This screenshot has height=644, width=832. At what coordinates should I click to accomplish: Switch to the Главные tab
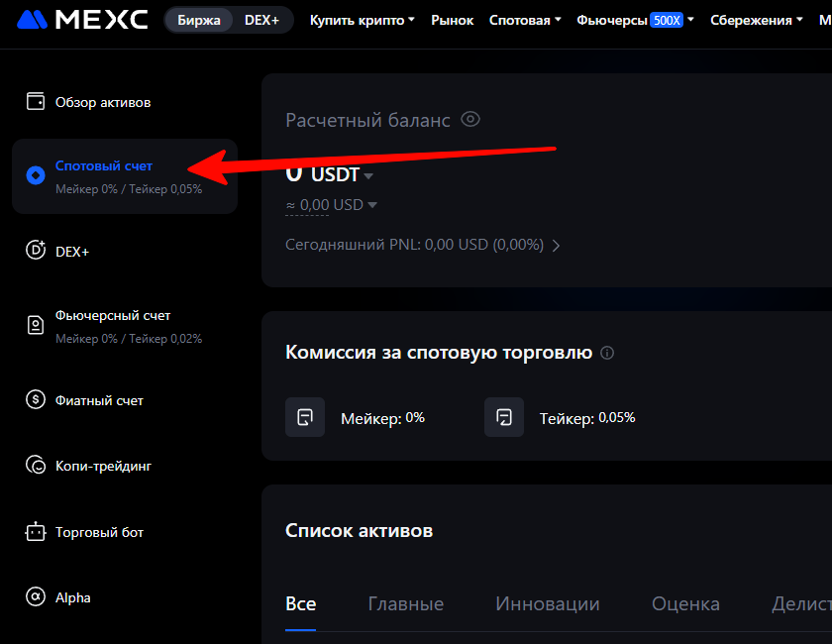(406, 604)
